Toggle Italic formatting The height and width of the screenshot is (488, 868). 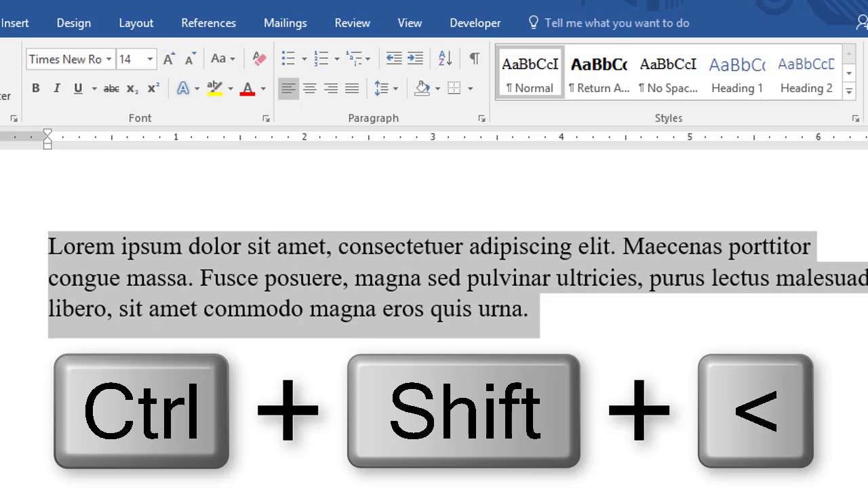click(57, 89)
